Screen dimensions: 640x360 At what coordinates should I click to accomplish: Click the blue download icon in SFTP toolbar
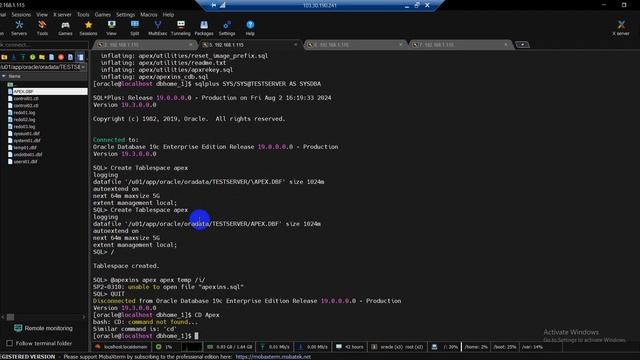[13, 57]
